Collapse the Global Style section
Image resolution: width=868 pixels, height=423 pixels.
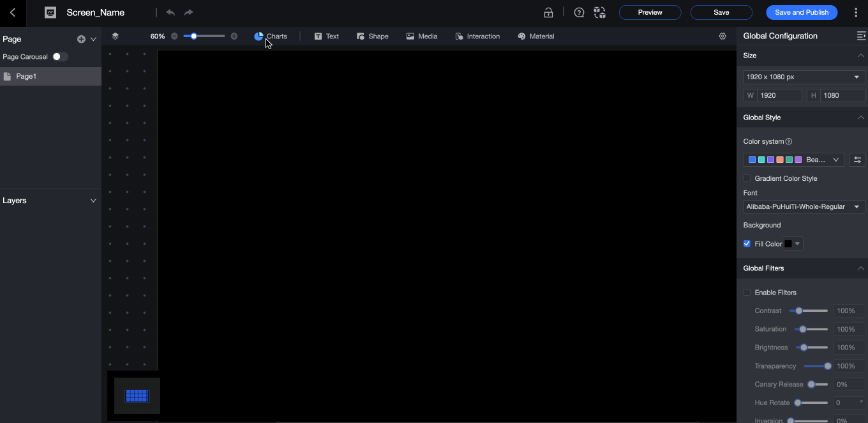point(860,117)
